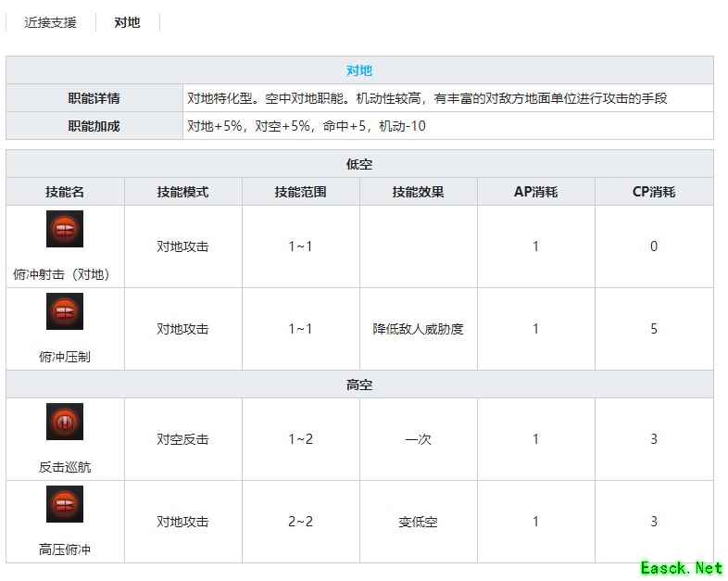
Task: Select the 对地 tab at top
Action: coord(127,22)
